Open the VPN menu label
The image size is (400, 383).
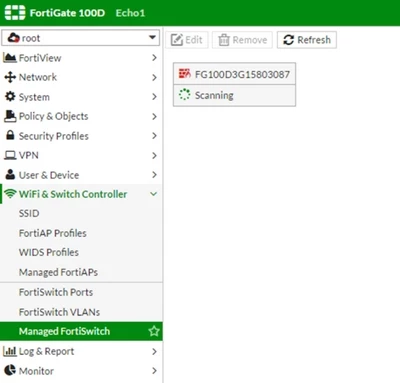coord(29,155)
